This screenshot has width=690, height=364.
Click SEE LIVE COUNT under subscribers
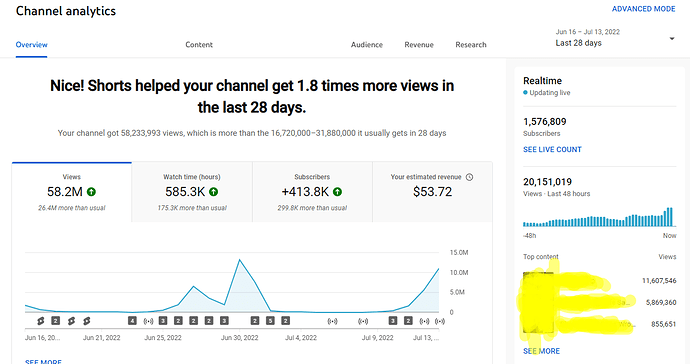552,150
